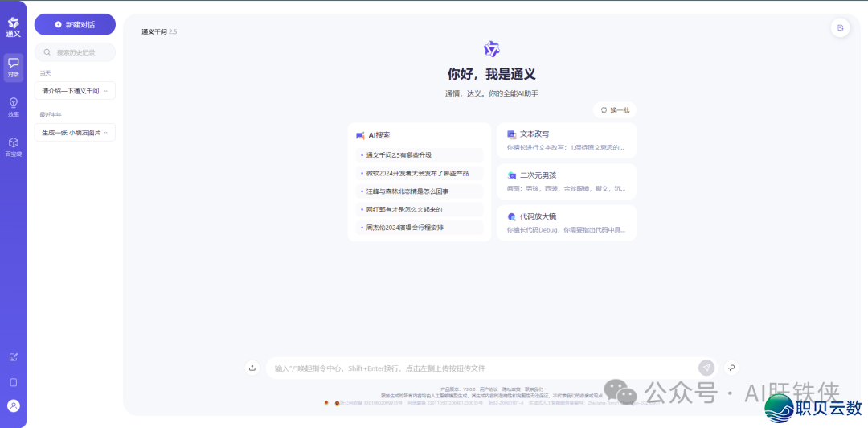Image resolution: width=868 pixels, height=428 pixels.
Task: Start a new chat with 新建对话
Action: click(75, 24)
